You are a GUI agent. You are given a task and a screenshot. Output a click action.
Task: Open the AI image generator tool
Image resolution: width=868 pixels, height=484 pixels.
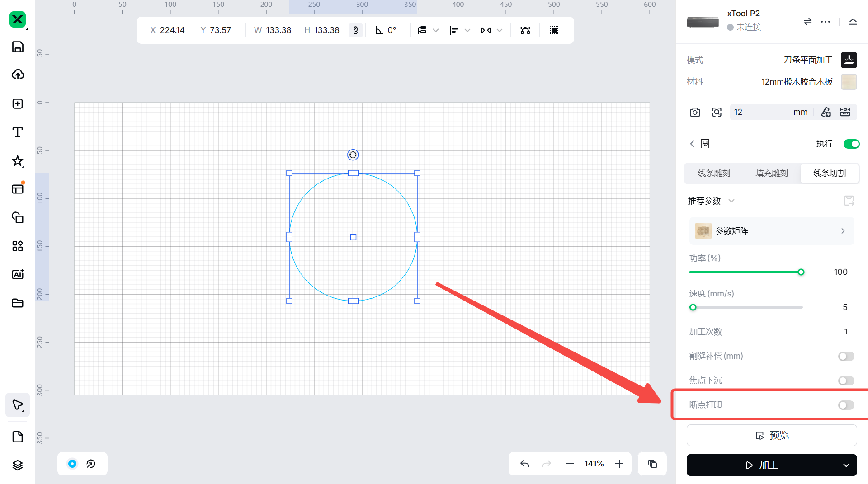[18, 274]
